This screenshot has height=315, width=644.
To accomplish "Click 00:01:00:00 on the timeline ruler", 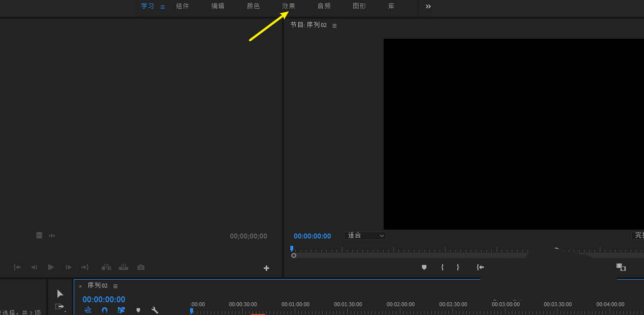I will pos(295,304).
